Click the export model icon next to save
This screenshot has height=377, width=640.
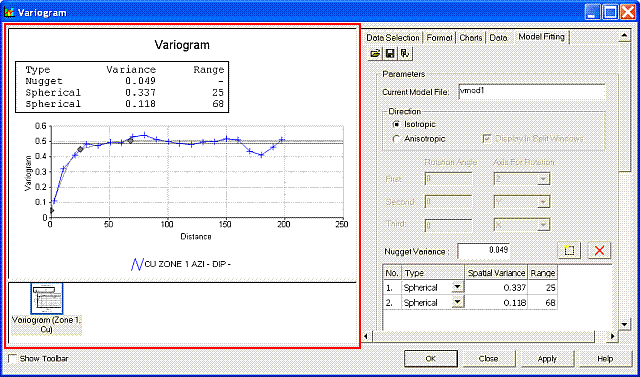click(404, 53)
